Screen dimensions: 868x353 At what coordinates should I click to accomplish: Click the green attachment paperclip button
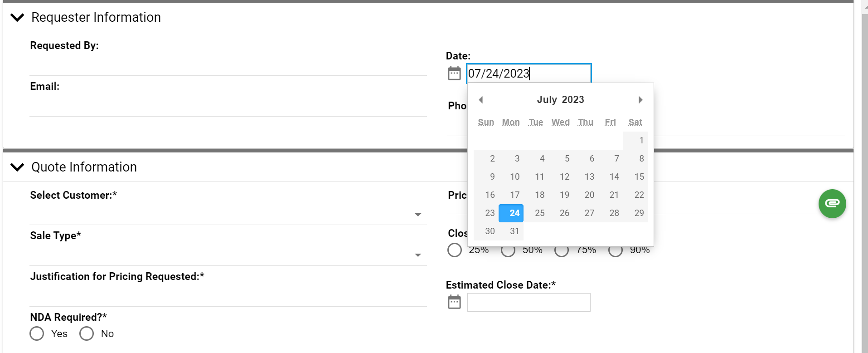[x=832, y=204]
